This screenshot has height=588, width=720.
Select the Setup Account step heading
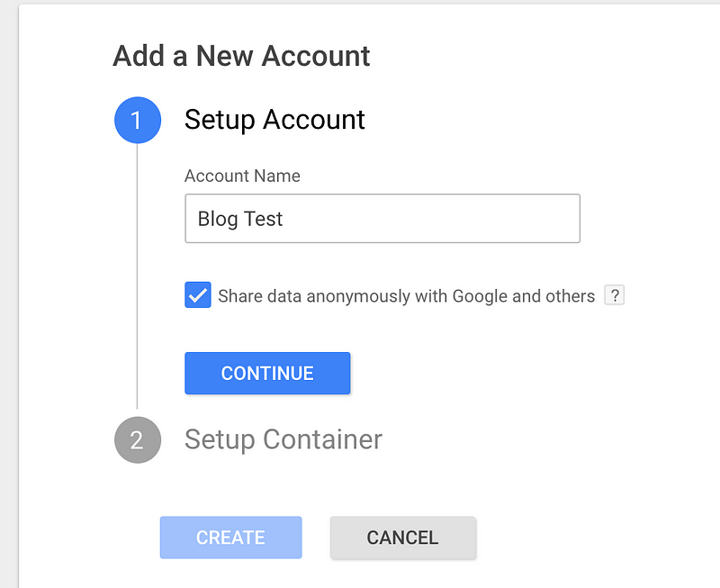(274, 120)
